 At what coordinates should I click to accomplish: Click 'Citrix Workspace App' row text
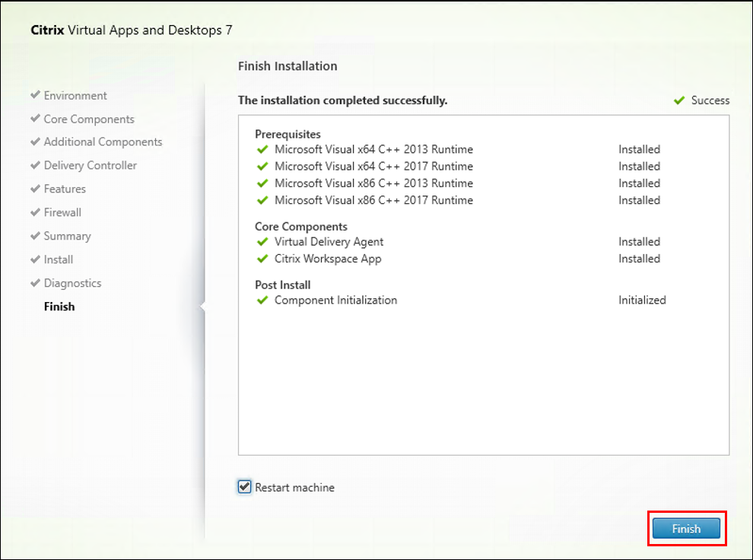coord(328,259)
